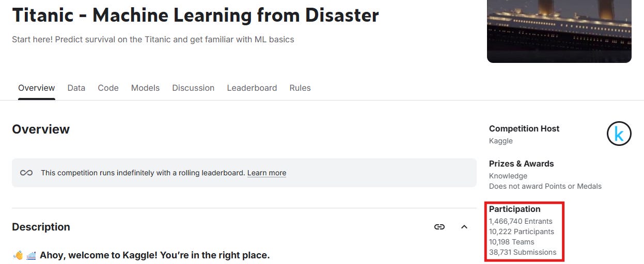This screenshot has width=644, height=264.
Task: Click the 38,731 Submissions count
Action: (x=523, y=252)
